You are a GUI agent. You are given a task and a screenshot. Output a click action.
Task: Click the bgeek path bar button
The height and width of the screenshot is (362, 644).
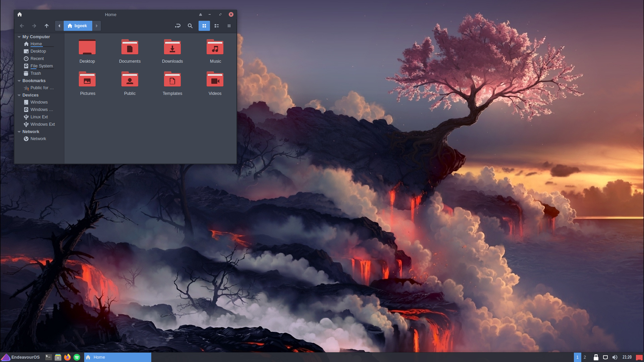[x=78, y=26]
